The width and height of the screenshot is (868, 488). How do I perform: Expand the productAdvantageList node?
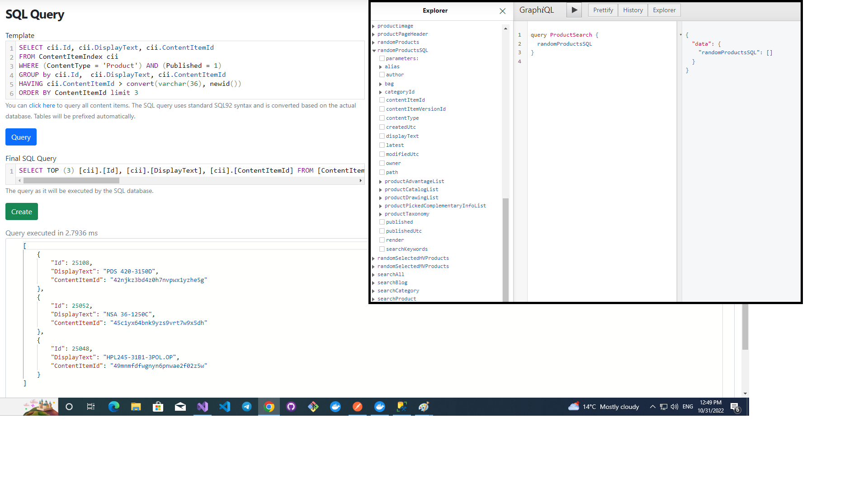pos(381,182)
